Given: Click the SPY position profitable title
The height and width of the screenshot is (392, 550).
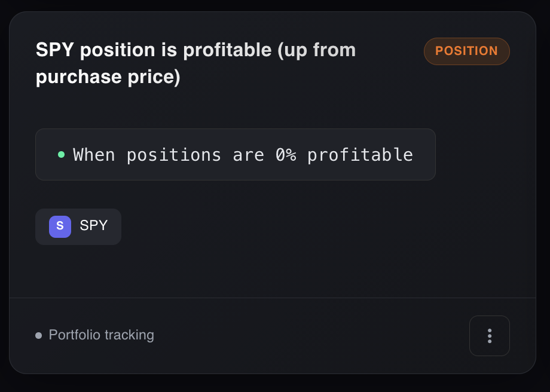Looking at the screenshot, I should tap(195, 63).
